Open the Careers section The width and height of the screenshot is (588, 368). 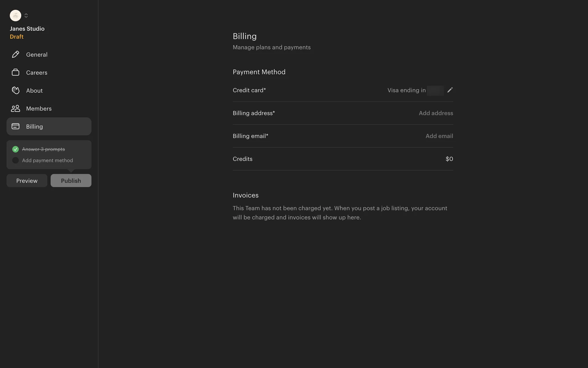[x=37, y=73]
